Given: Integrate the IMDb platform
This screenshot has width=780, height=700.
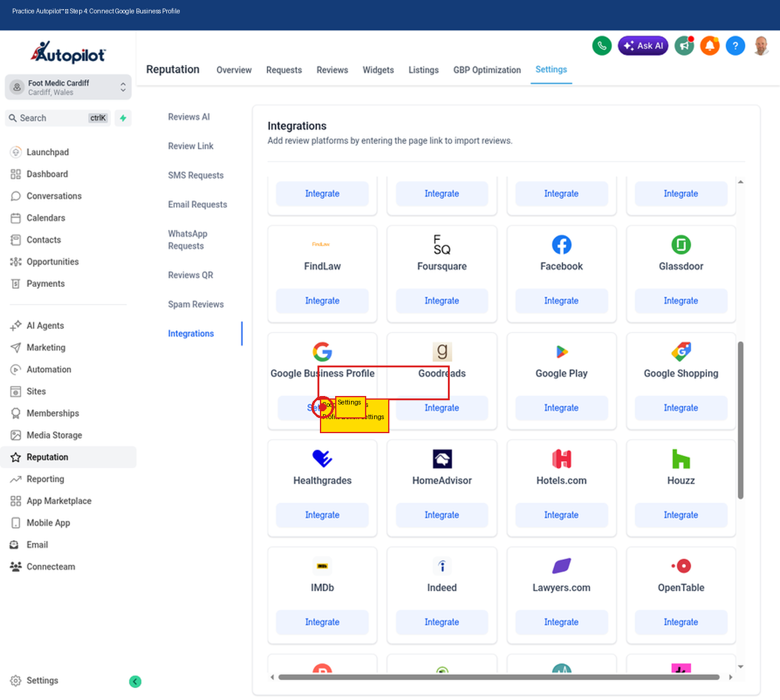Looking at the screenshot, I should click(x=322, y=623).
